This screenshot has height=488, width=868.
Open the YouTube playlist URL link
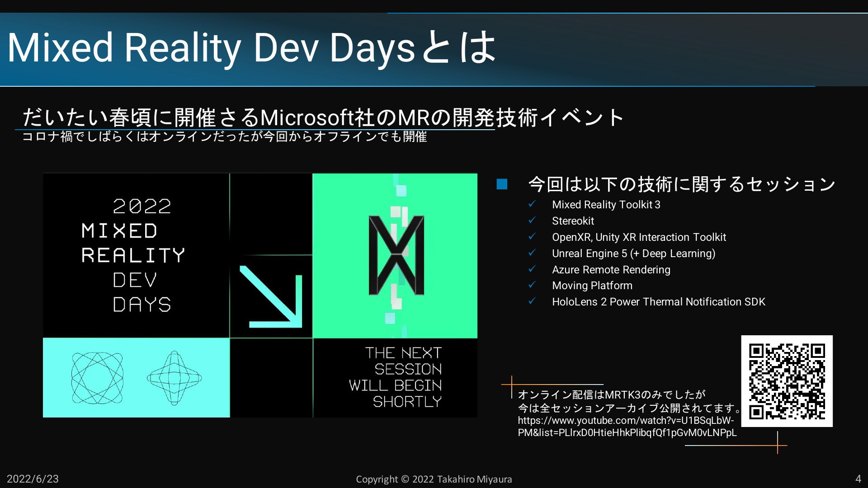click(x=627, y=427)
